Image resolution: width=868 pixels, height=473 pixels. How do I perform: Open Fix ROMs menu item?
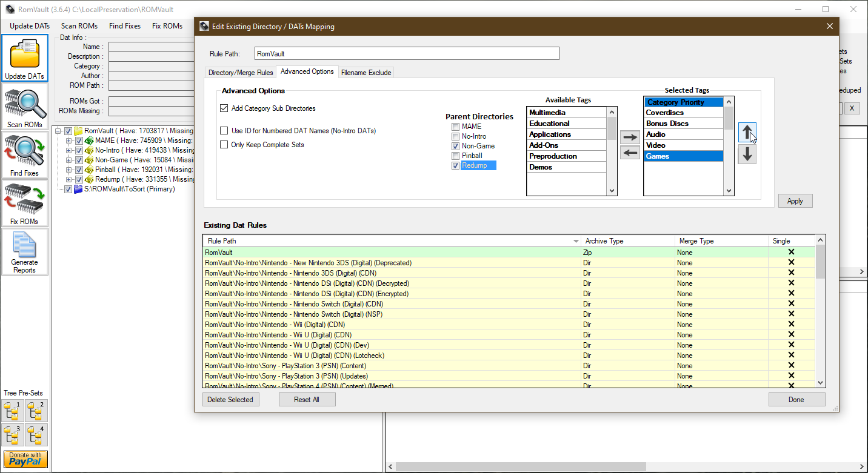coord(167,26)
